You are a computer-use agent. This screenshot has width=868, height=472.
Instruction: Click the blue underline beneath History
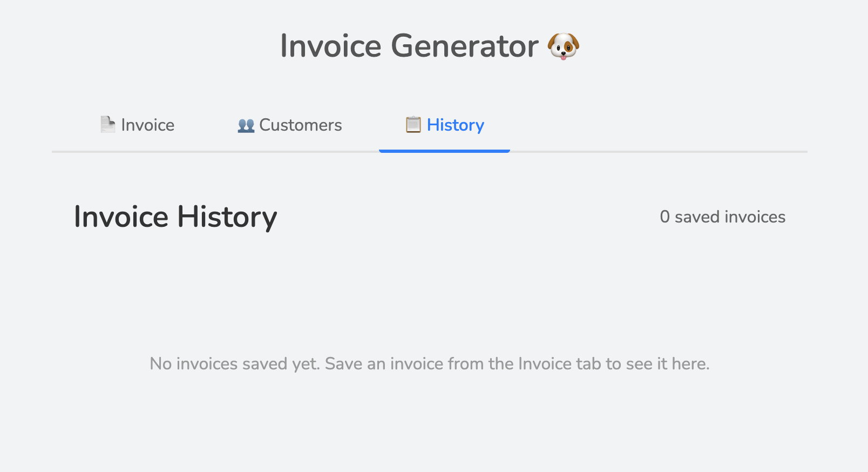coord(444,151)
